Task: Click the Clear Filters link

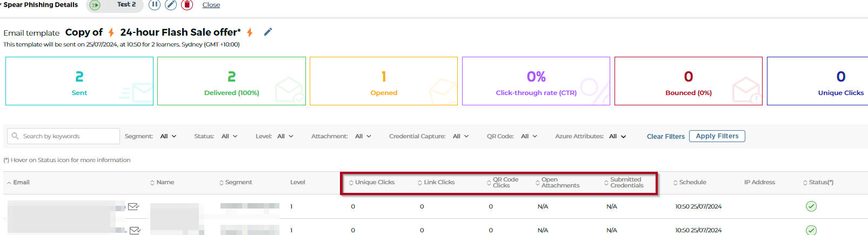Action: pos(665,137)
